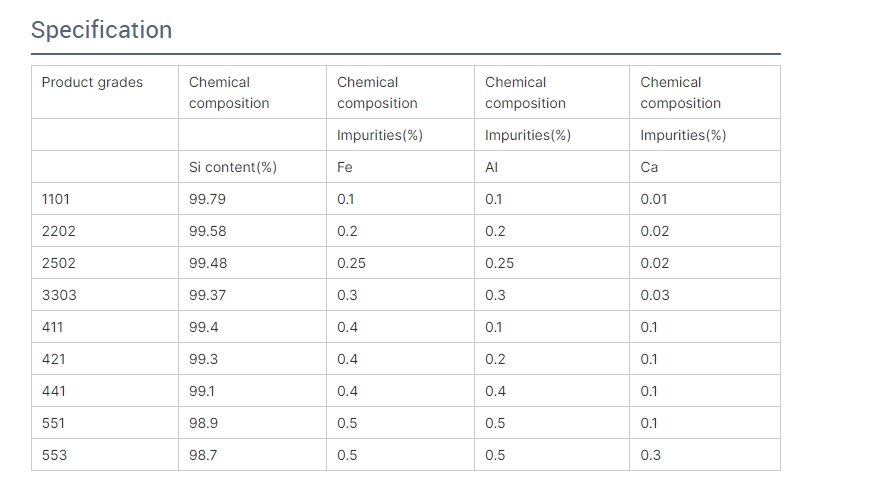This screenshot has width=876, height=481.
Task: Select the Si content(%) header cell
Action: (x=233, y=167)
